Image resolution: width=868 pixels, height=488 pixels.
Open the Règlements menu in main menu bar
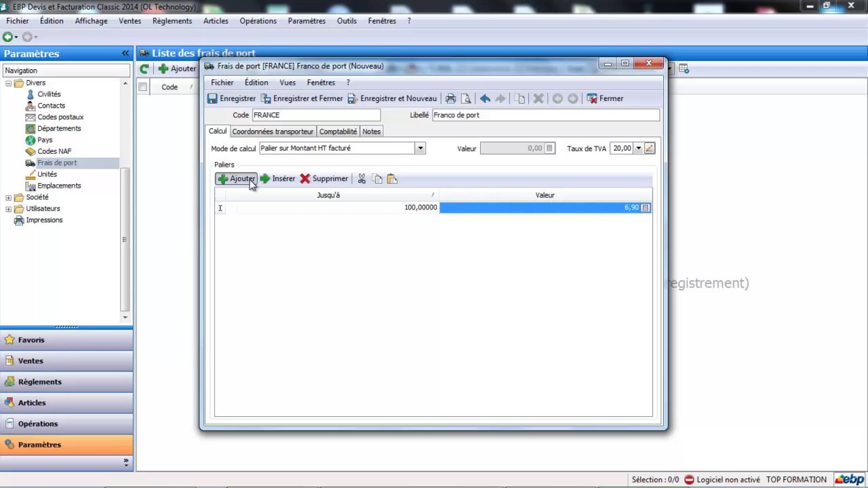pyautogui.click(x=172, y=21)
